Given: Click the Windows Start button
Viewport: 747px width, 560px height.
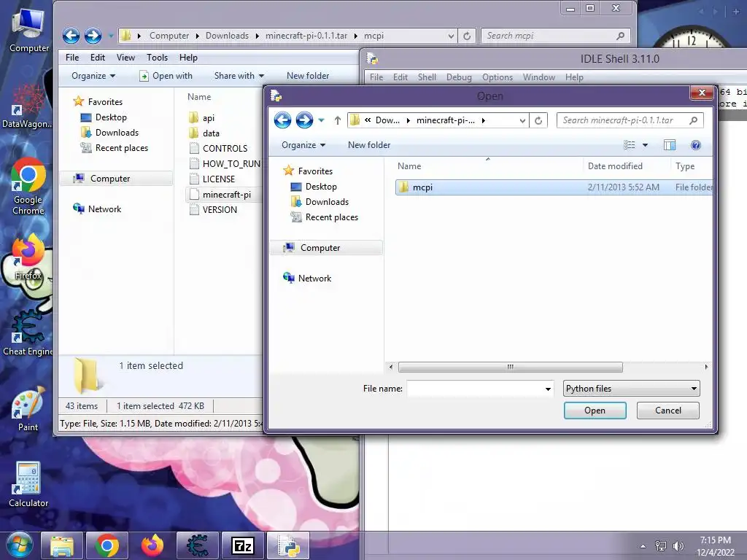Looking at the screenshot, I should pyautogui.click(x=19, y=545).
